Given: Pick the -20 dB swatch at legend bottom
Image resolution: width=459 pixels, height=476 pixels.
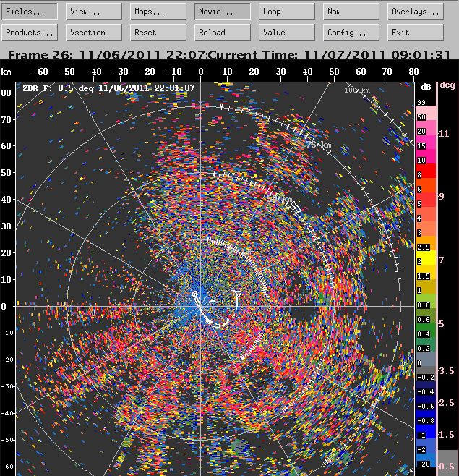Looking at the screenshot, I should 425,464.
